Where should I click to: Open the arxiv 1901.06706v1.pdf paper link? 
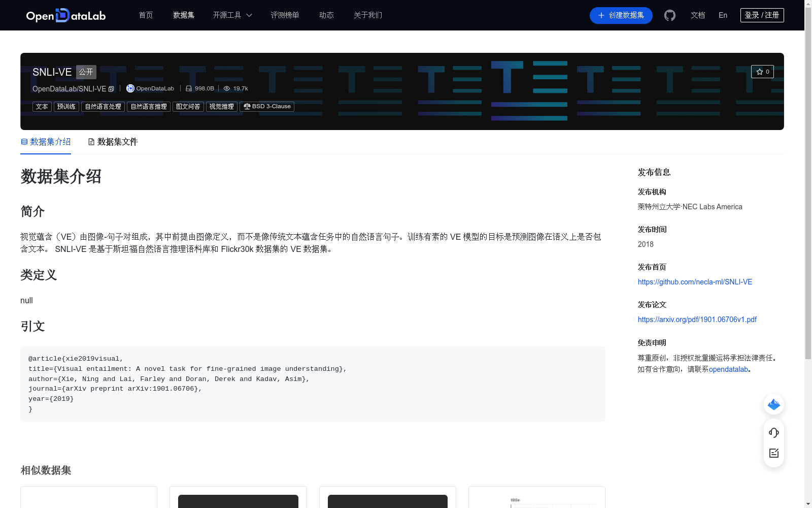(697, 320)
